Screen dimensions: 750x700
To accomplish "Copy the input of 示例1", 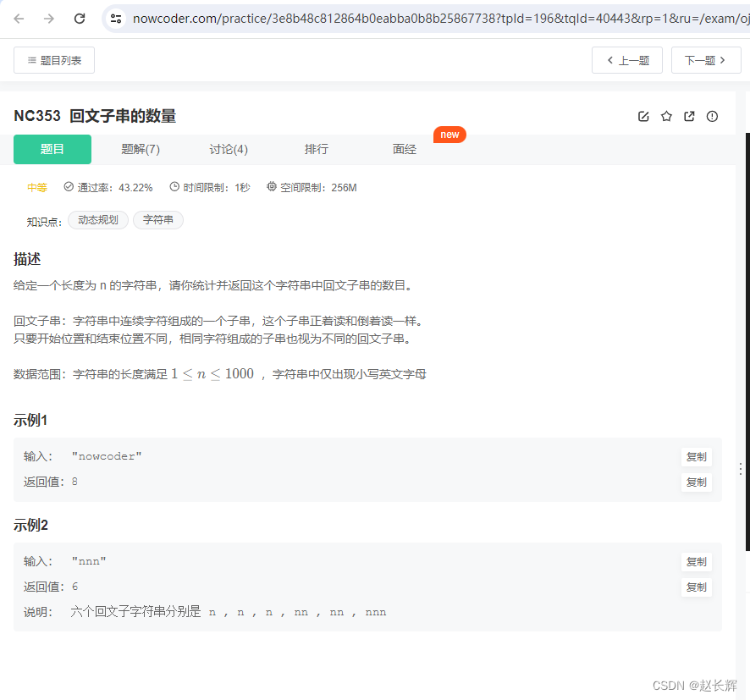I will (x=696, y=456).
